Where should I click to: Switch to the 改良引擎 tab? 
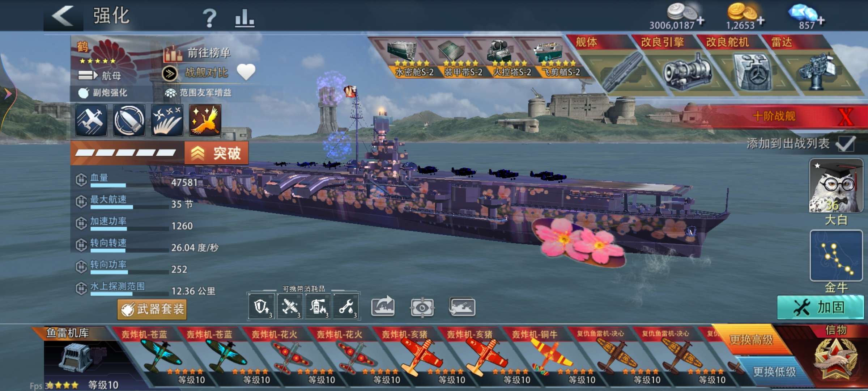[x=663, y=42]
